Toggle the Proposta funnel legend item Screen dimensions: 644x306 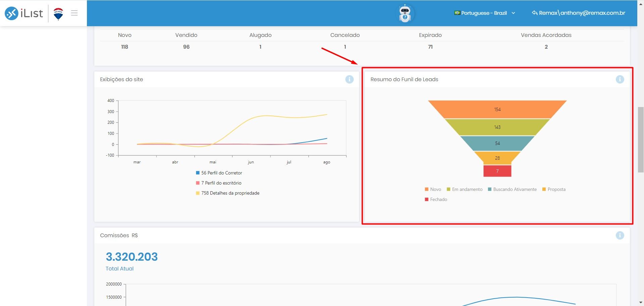[x=554, y=189]
